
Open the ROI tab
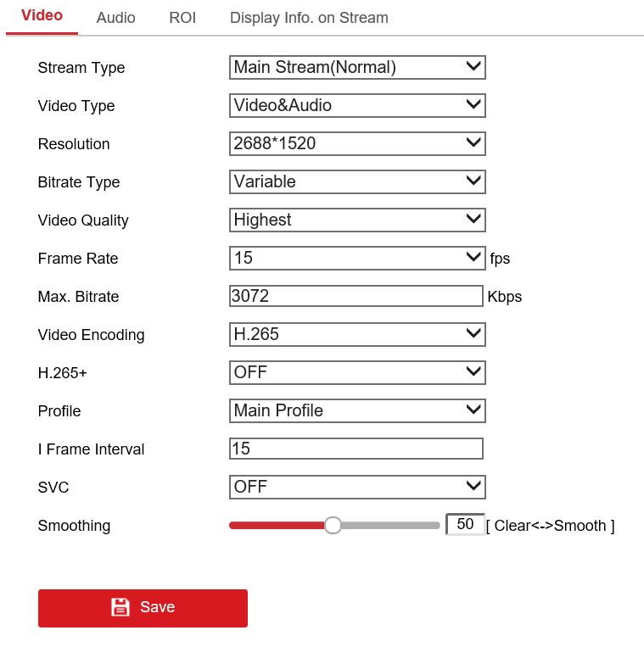pyautogui.click(x=182, y=18)
